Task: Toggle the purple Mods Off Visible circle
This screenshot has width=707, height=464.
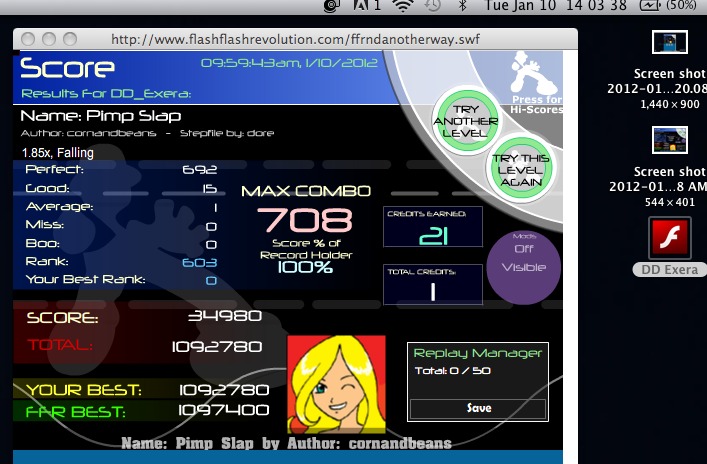Action: pos(524,267)
